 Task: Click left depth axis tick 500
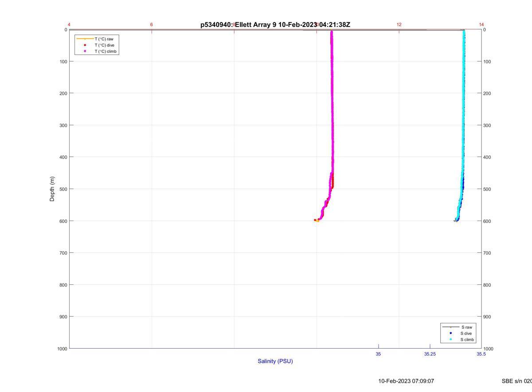click(63, 189)
